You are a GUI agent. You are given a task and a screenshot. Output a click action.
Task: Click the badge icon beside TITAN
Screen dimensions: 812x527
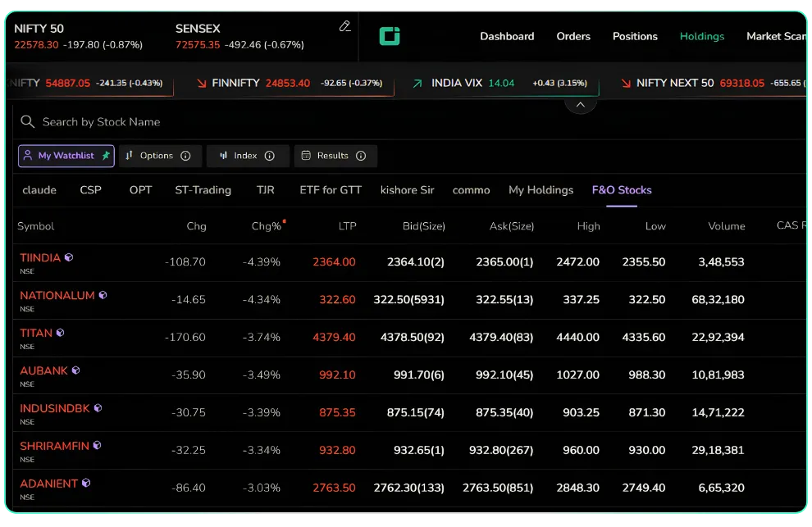click(60, 333)
